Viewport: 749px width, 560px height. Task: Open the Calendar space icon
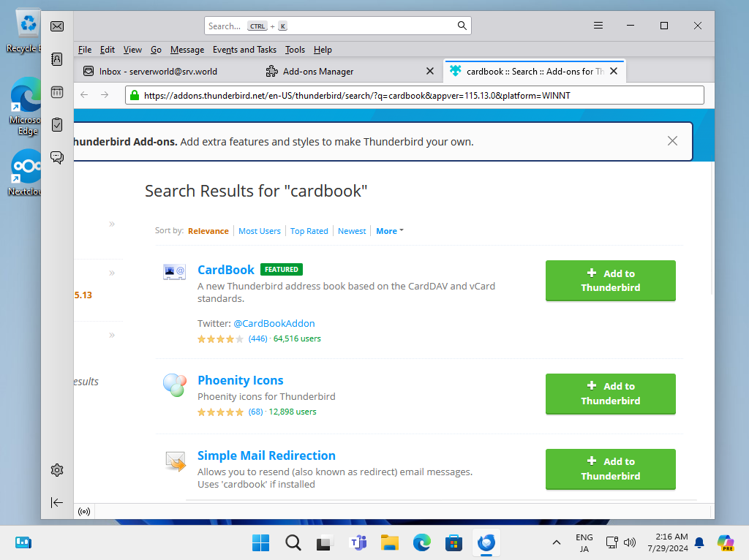tap(57, 92)
